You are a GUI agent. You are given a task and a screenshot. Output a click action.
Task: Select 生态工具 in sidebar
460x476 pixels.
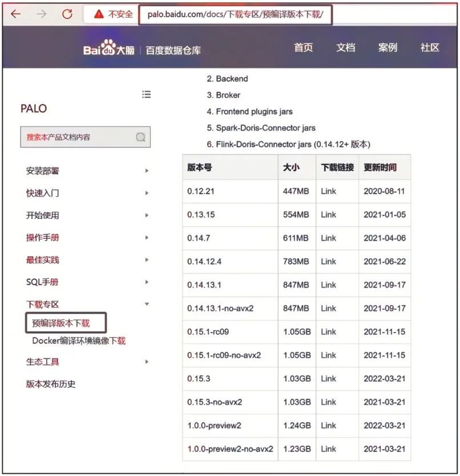point(42,362)
